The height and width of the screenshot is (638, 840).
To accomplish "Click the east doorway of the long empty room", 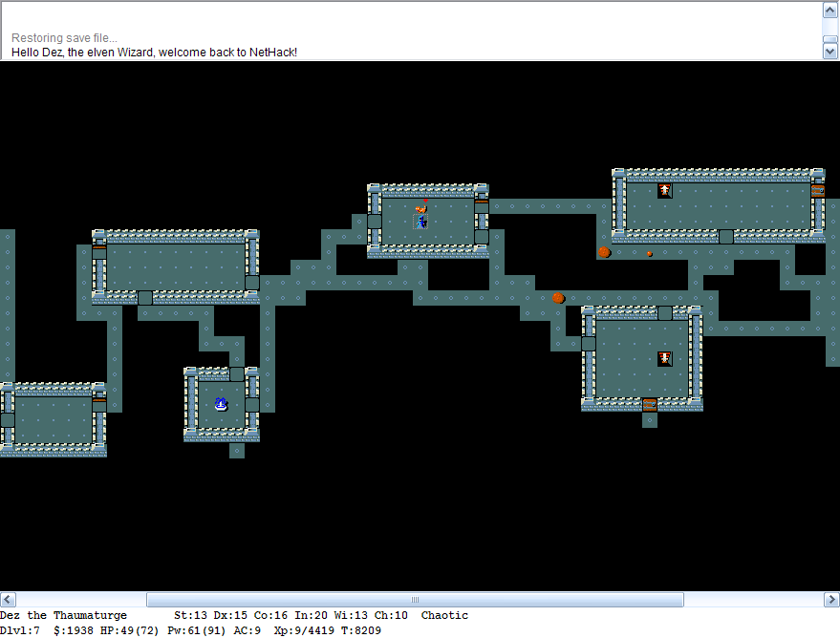I will click(252, 283).
